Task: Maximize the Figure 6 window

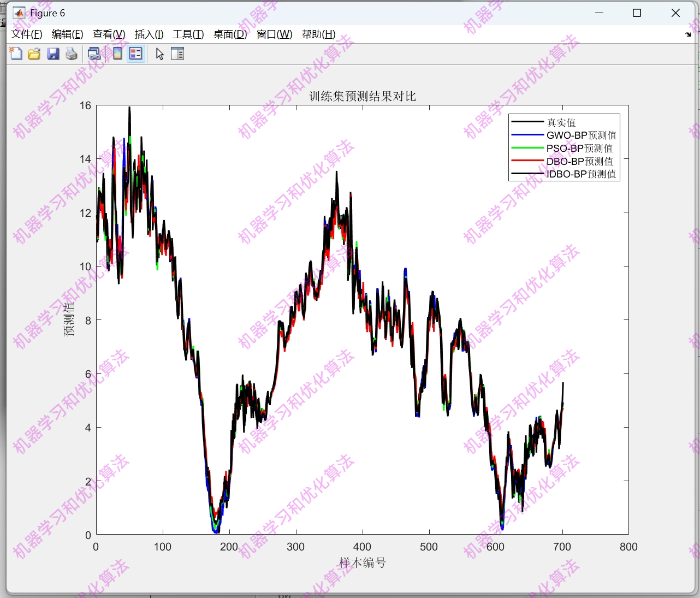Action: click(x=637, y=13)
